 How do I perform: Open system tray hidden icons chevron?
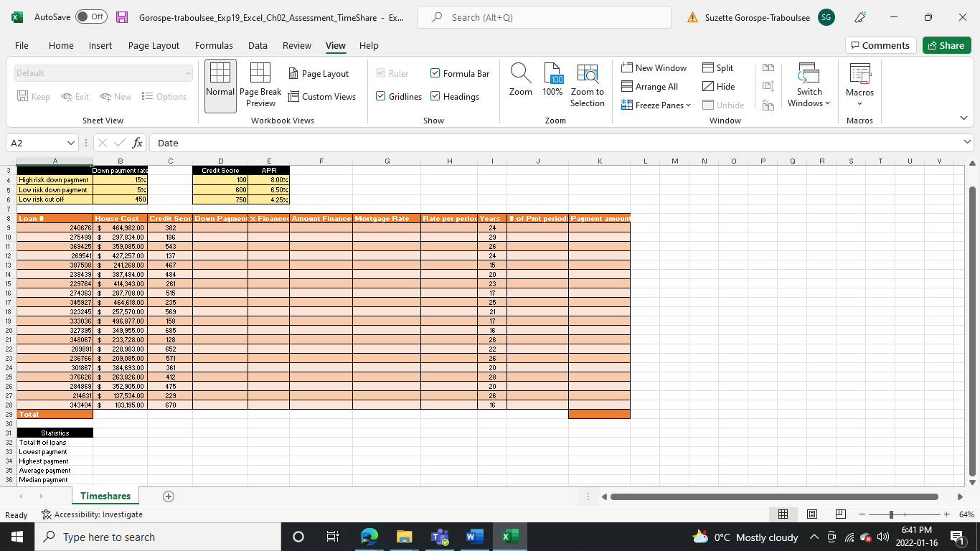pos(814,537)
